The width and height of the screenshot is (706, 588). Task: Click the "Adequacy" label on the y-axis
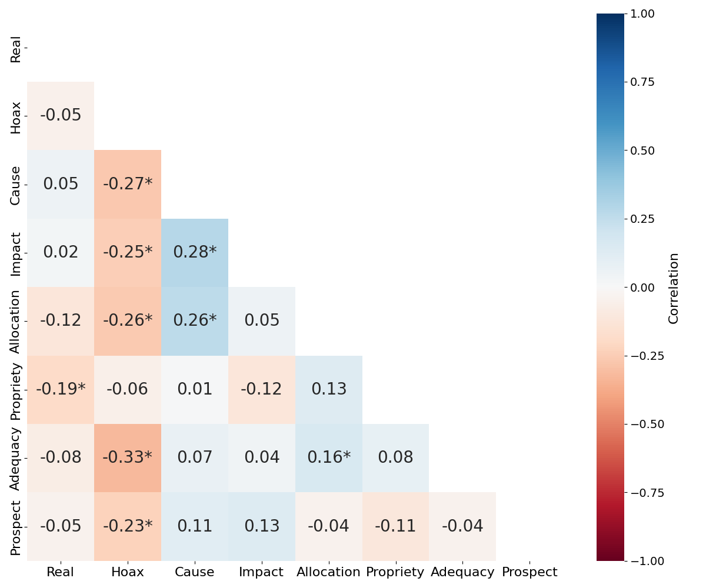16,458
